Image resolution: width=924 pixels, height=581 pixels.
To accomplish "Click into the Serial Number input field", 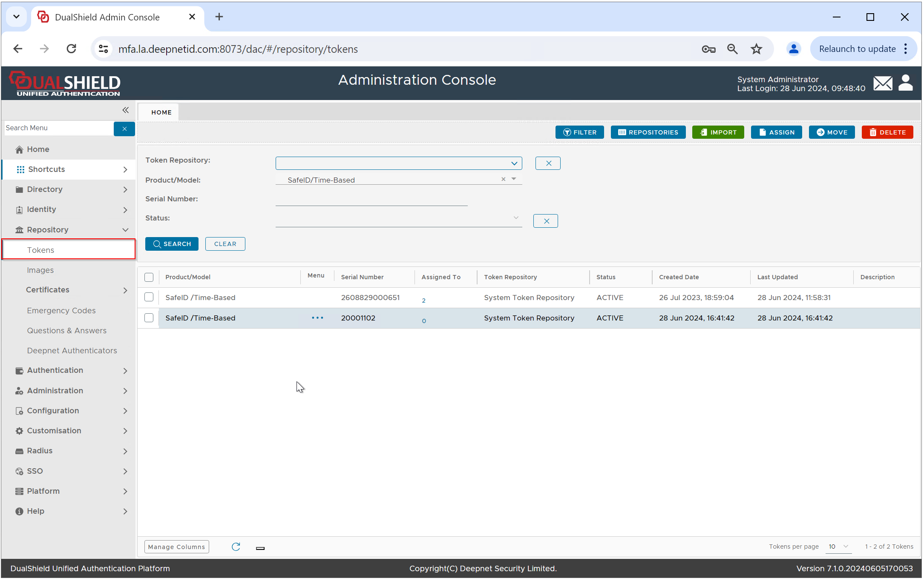I will point(371,200).
